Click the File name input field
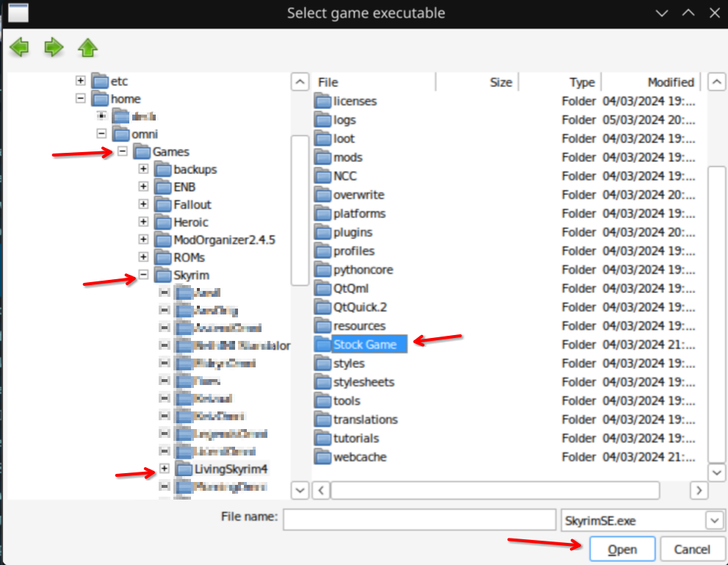Image resolution: width=728 pixels, height=565 pixels. click(419, 520)
